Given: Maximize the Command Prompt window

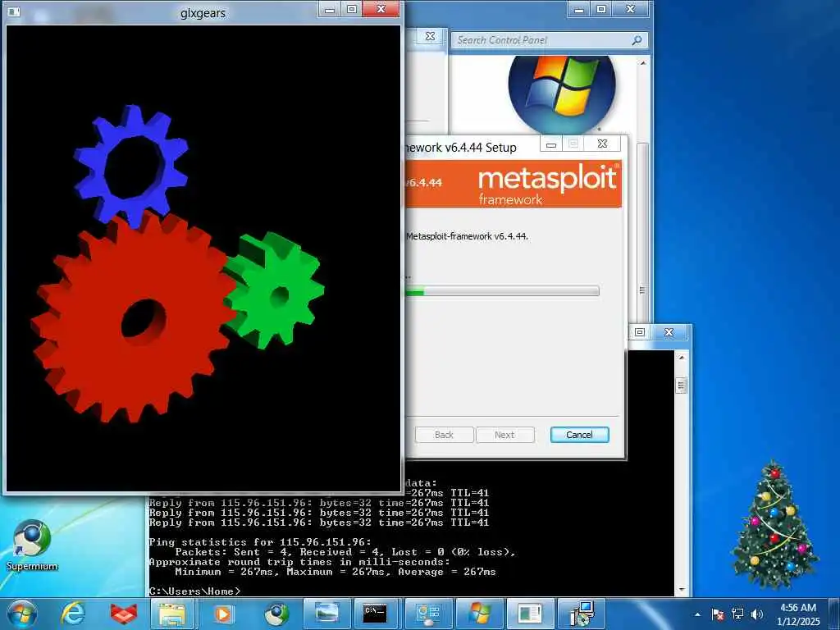Looking at the screenshot, I should point(640,332).
